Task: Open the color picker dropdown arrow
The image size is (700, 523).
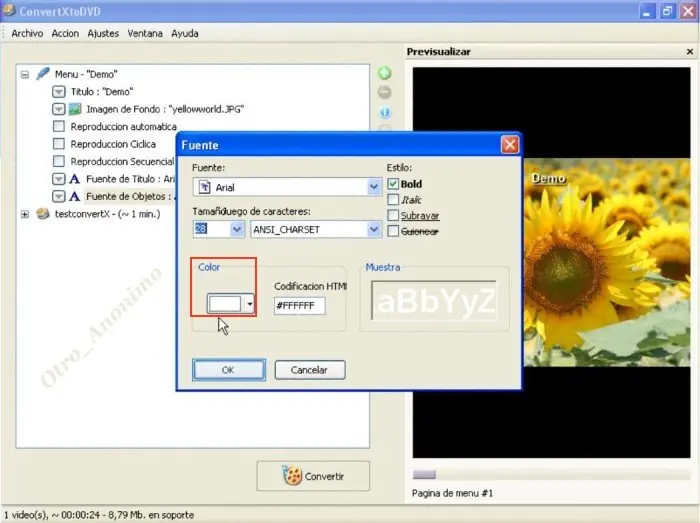Action: pyautogui.click(x=250, y=304)
